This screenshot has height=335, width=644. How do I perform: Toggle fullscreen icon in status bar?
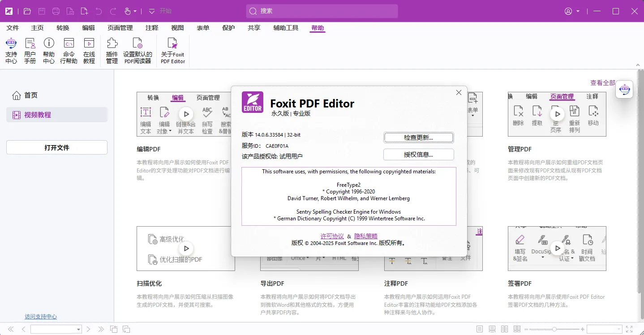pos(629,329)
